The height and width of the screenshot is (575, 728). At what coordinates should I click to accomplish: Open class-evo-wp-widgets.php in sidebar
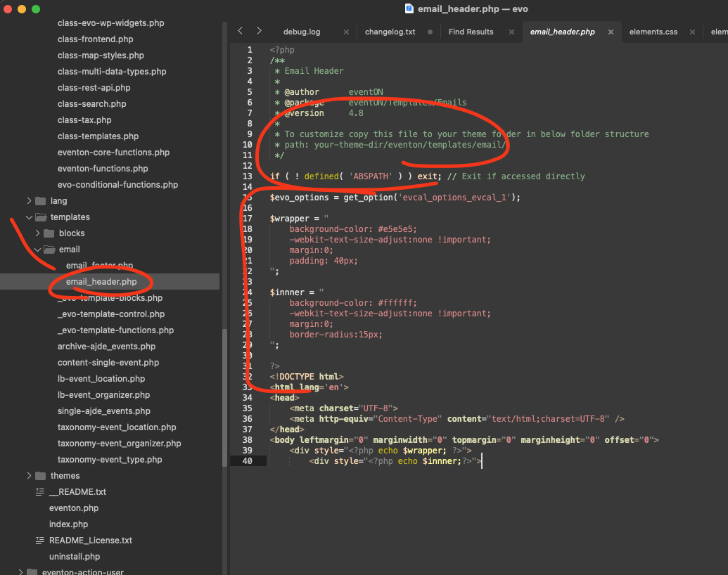[x=110, y=23]
